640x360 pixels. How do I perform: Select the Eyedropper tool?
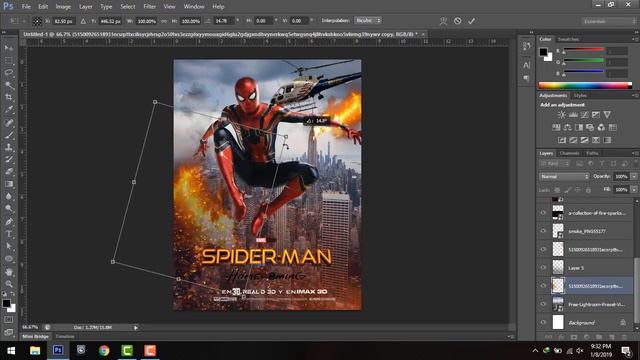pos(9,109)
